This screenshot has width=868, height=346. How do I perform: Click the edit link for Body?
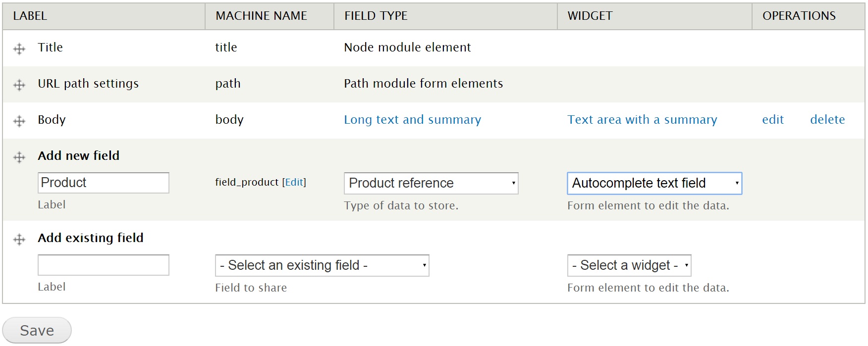(x=773, y=120)
